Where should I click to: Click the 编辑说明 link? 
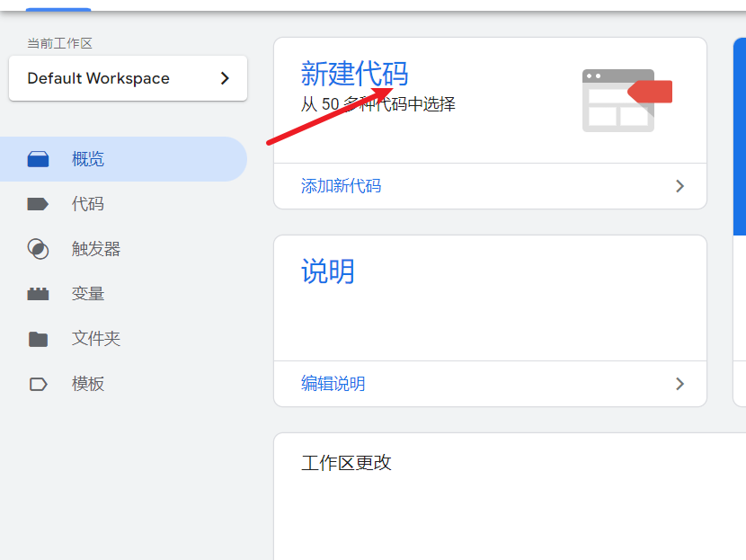coord(333,384)
